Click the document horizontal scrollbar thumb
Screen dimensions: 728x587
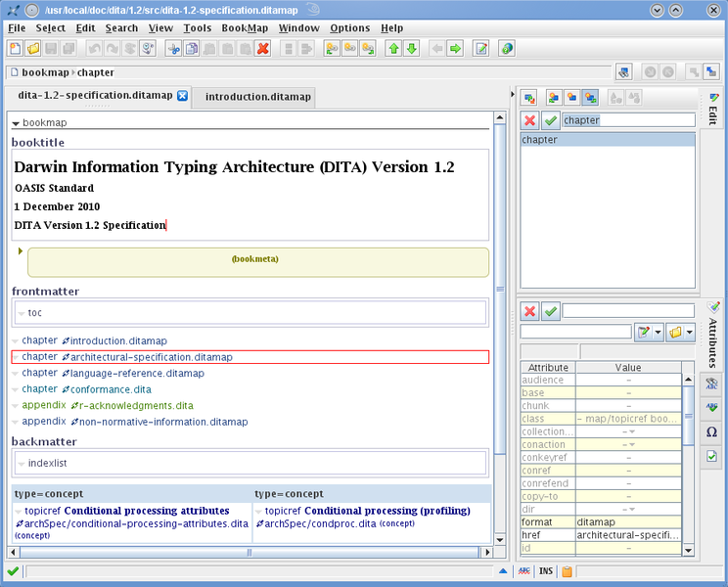point(249,552)
